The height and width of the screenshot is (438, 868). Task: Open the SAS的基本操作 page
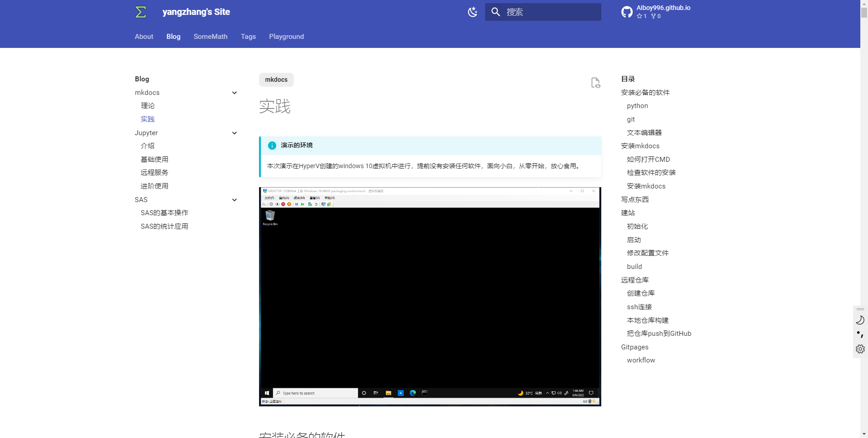tap(164, 213)
